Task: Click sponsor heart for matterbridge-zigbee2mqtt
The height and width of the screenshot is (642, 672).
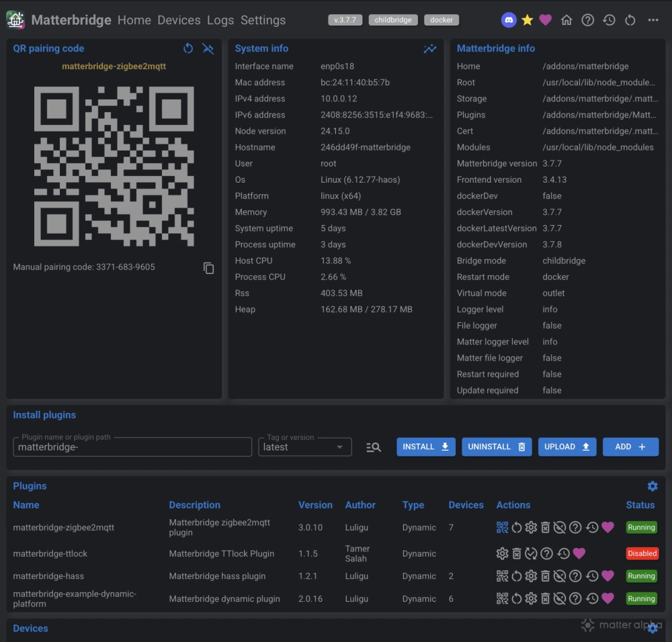Action: pos(607,527)
